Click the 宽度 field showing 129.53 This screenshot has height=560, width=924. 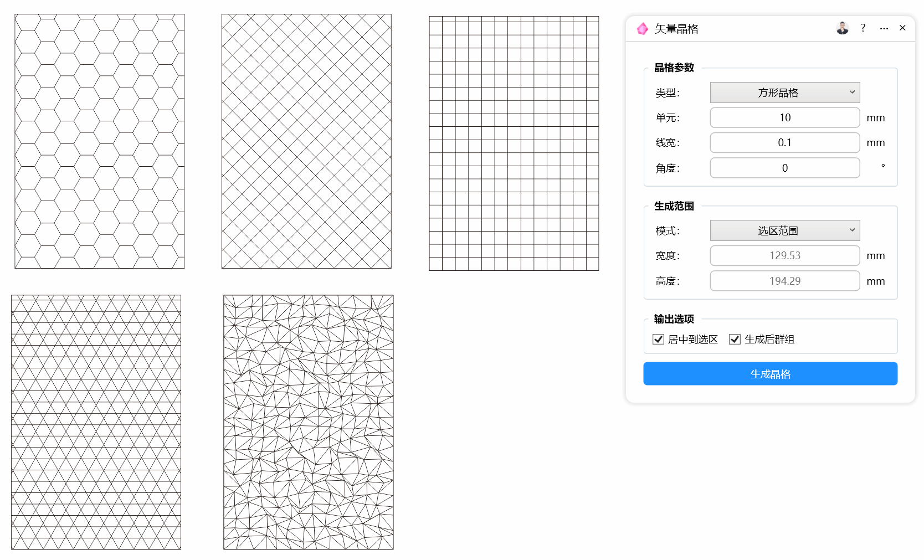tap(785, 255)
